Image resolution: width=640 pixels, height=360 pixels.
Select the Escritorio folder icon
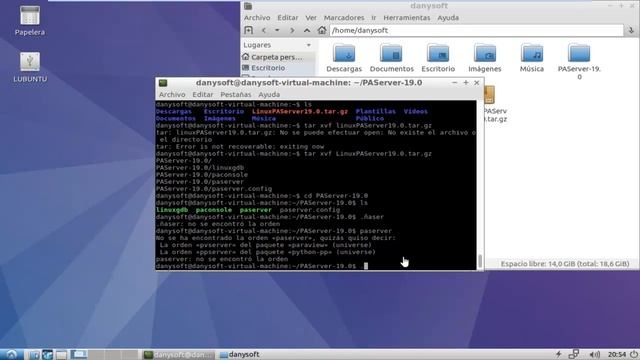pos(438,58)
